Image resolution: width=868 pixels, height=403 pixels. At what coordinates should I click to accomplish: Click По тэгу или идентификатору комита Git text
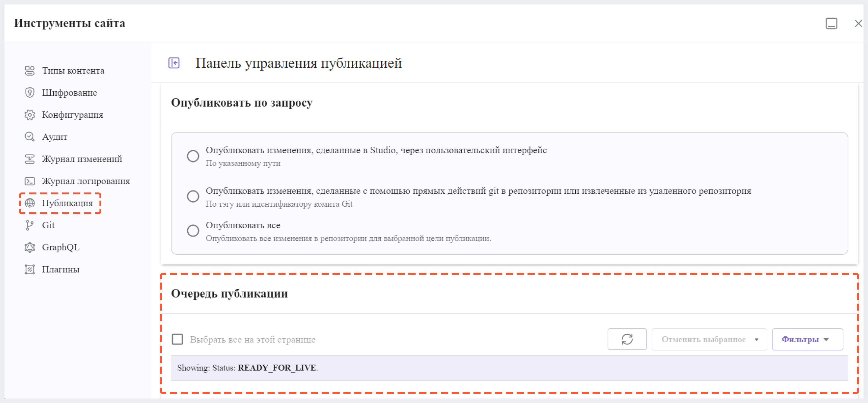(x=279, y=204)
